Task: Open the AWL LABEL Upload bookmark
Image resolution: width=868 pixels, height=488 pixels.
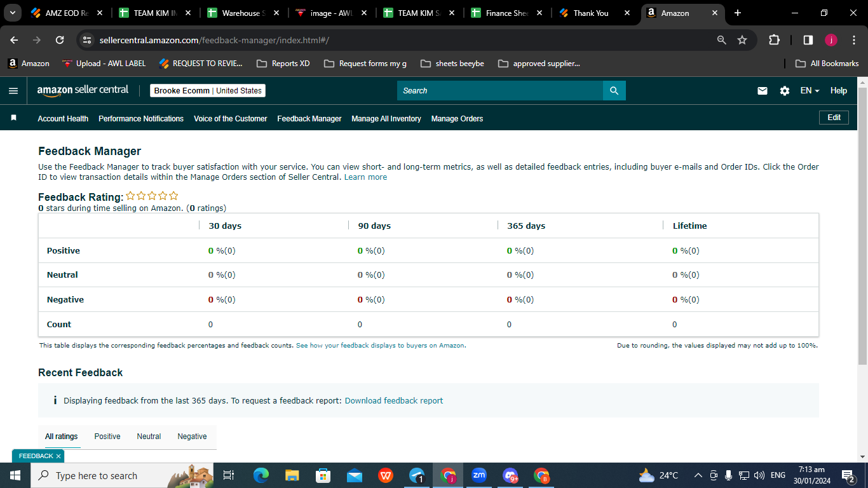Action: click(x=104, y=64)
